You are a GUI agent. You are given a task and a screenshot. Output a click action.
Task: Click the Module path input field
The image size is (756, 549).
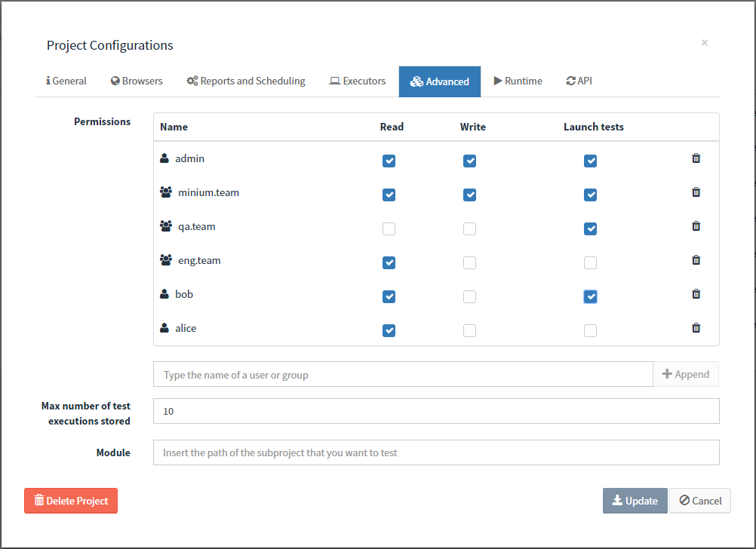point(436,452)
